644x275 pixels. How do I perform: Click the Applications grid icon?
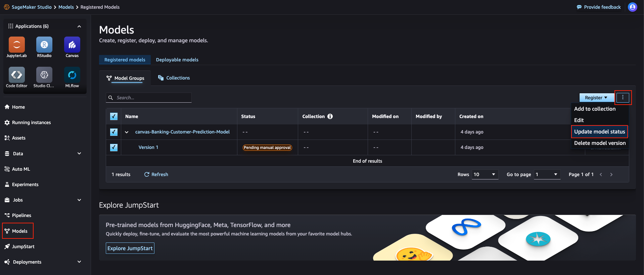point(11,26)
